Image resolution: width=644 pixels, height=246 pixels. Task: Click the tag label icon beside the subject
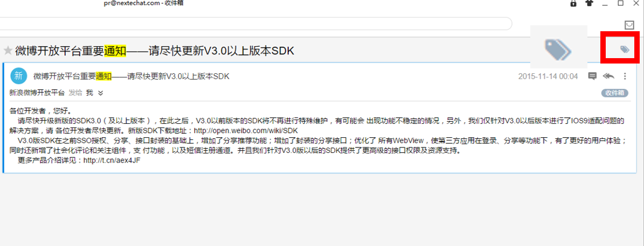coord(624,50)
